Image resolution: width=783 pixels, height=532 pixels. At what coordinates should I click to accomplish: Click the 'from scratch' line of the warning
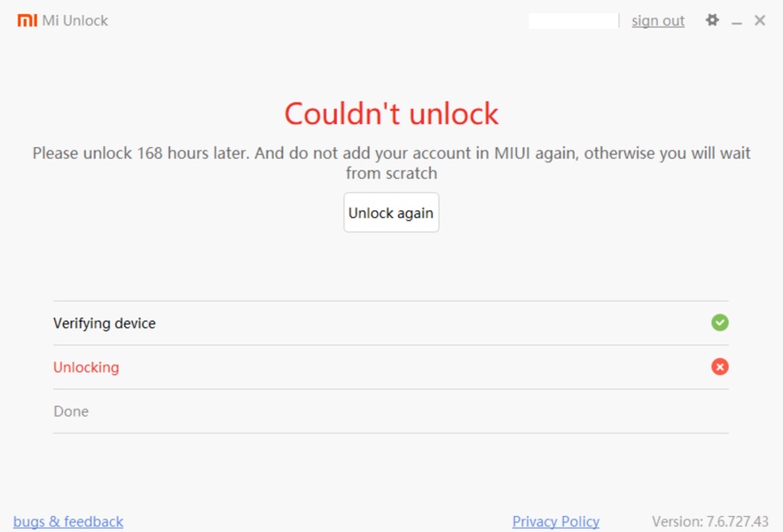point(391,173)
